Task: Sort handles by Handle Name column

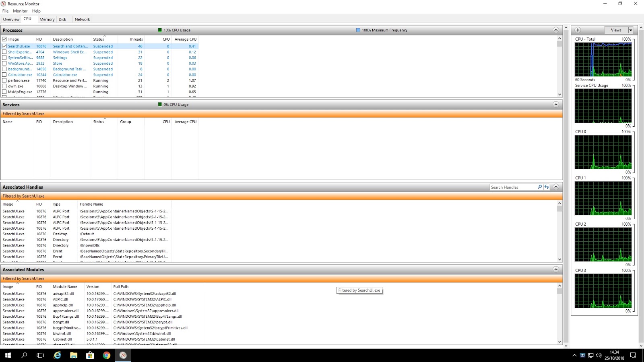Action: (124, 204)
